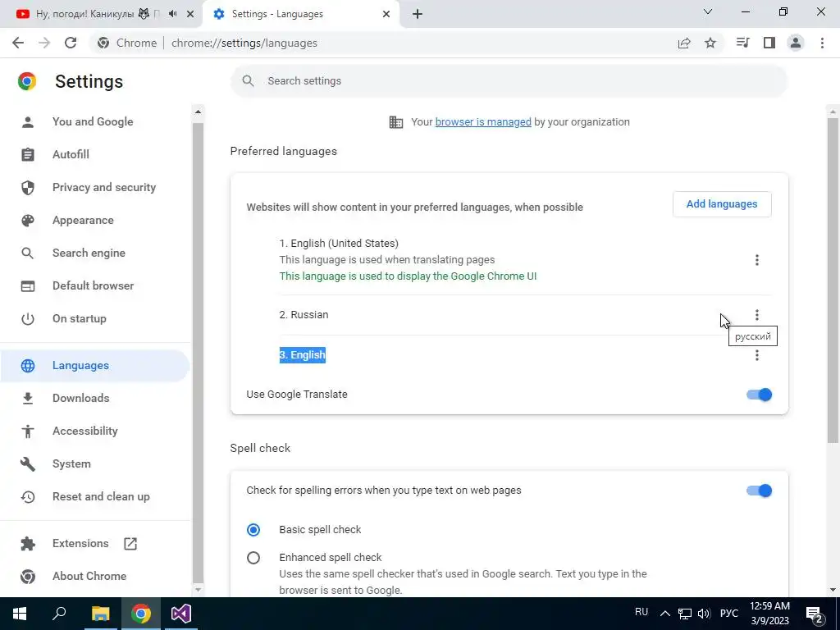The width and height of the screenshot is (840, 630).
Task: Open a new tab with plus button
Action: 418,14
